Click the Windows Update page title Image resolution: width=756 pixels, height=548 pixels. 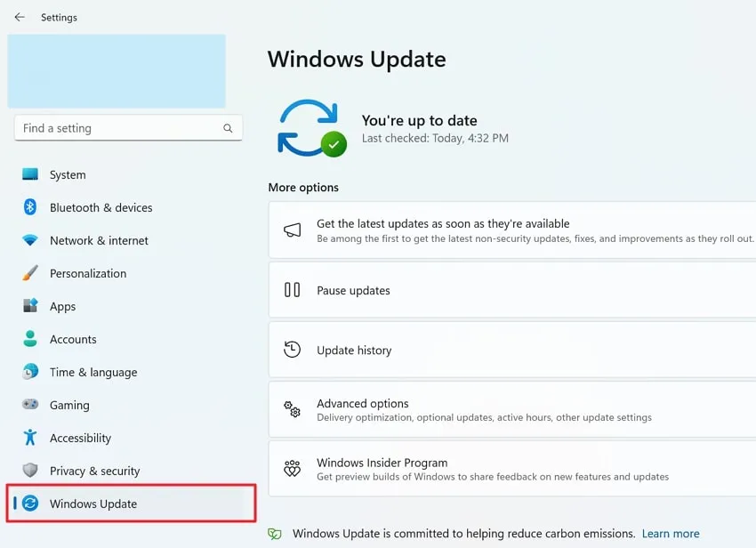pos(357,60)
